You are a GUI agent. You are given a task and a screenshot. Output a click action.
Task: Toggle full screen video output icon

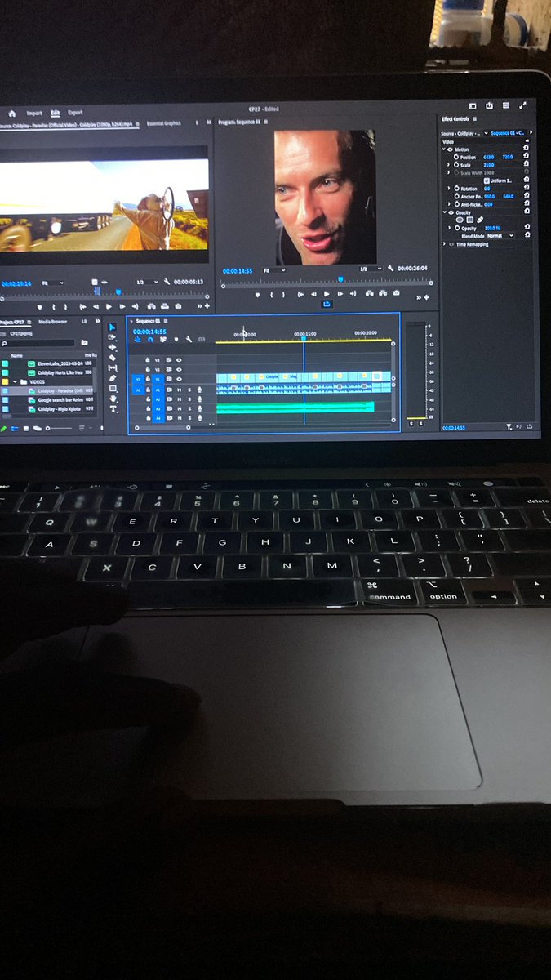(522, 105)
